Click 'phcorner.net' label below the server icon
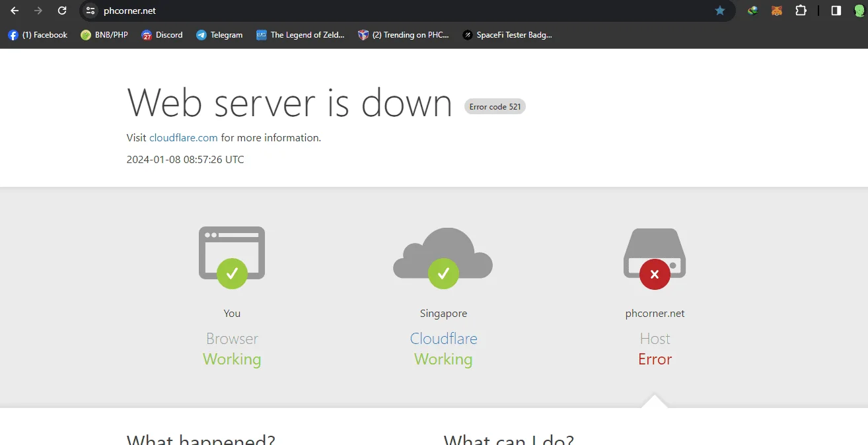This screenshot has height=445, width=868. pos(655,314)
